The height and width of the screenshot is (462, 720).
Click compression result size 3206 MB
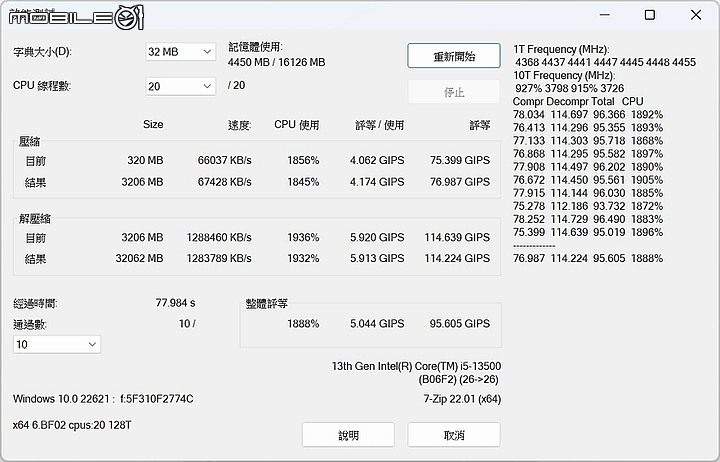pos(142,182)
